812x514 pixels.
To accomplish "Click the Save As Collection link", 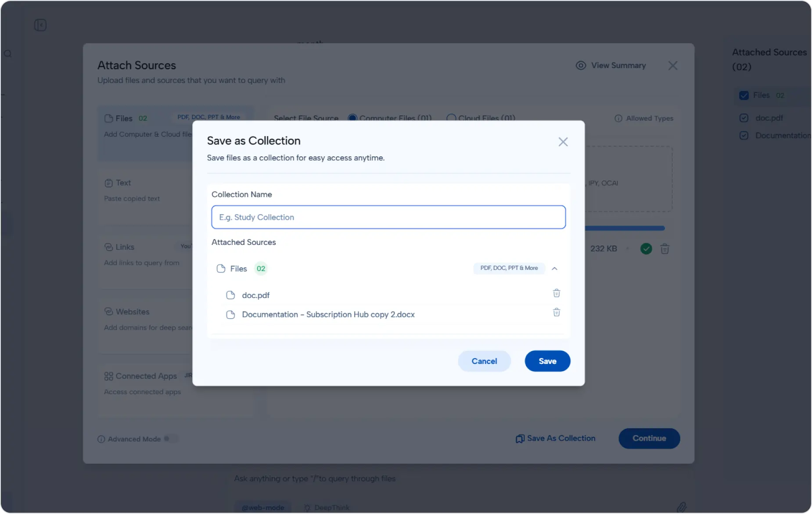I will (x=555, y=439).
